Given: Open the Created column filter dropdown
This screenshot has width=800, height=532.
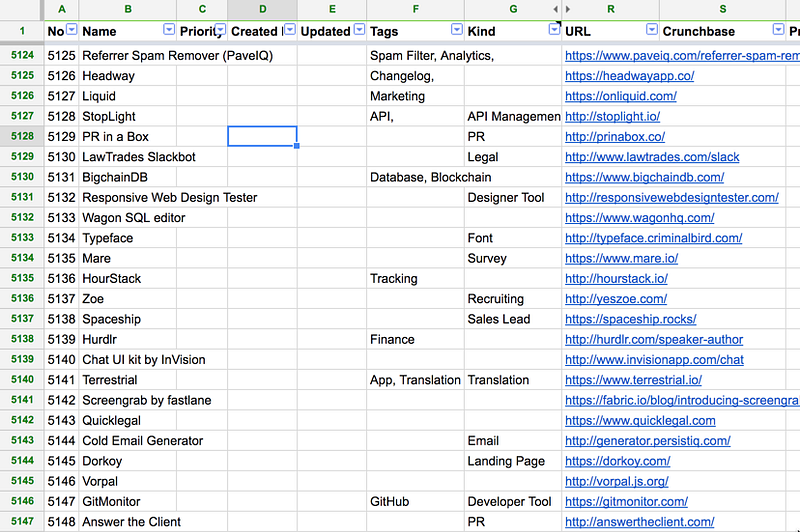Looking at the screenshot, I should (x=290, y=30).
